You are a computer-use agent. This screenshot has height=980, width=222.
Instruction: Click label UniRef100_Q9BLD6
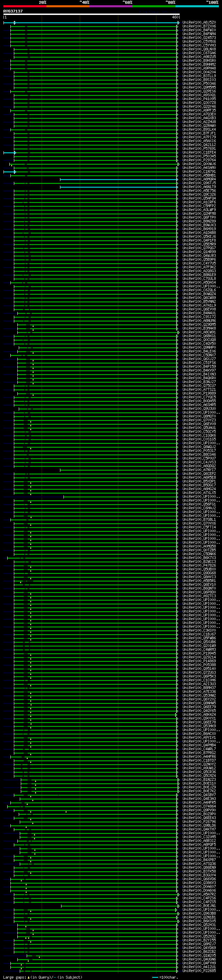199,825
